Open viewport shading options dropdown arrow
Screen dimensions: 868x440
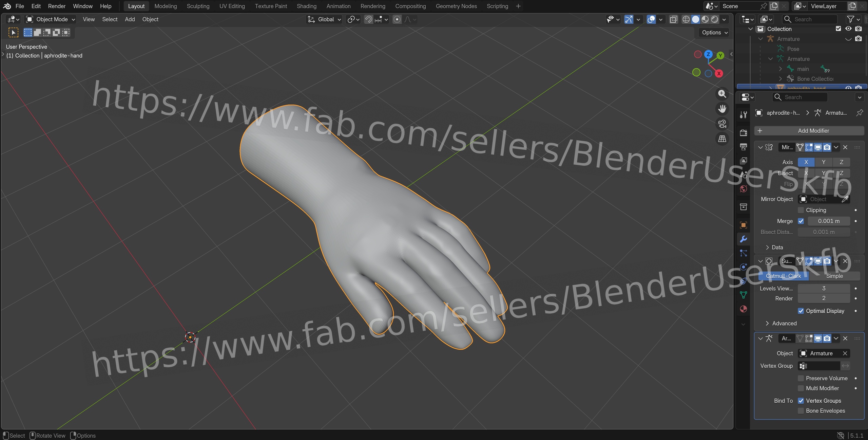(x=724, y=19)
